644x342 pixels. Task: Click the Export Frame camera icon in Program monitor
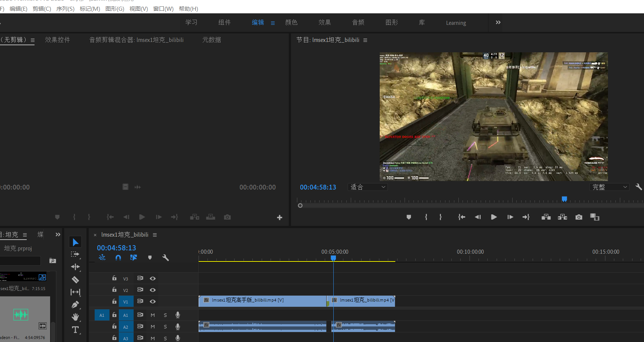pyautogui.click(x=579, y=217)
